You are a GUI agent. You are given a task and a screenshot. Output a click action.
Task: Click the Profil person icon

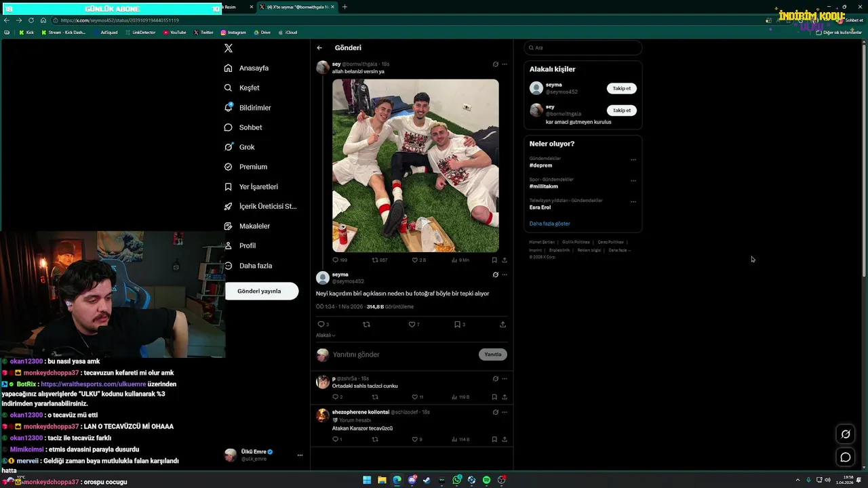(229, 245)
